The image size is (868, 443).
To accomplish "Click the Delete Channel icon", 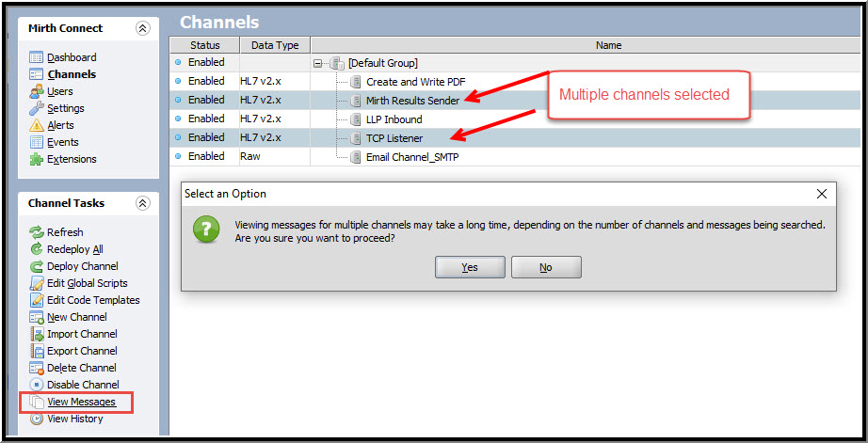I will pyautogui.click(x=37, y=368).
